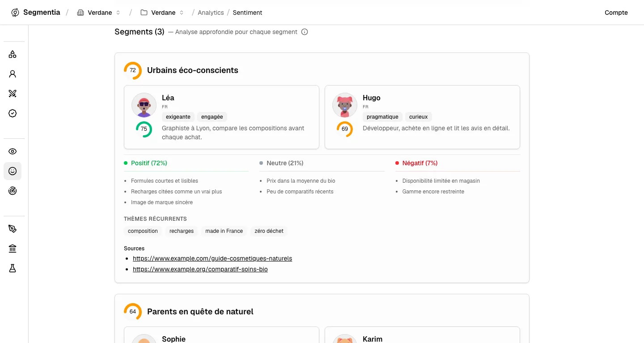Viewport: 644px width, 343px height.
Task: Select the Neutre (21%) heading
Action: pyautogui.click(x=285, y=163)
